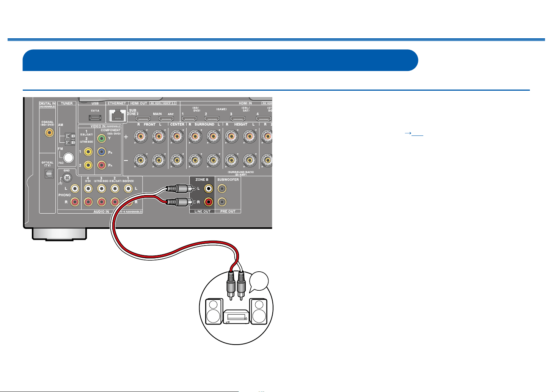
Task: Click the center speaker positive terminal
Action: 177,137
